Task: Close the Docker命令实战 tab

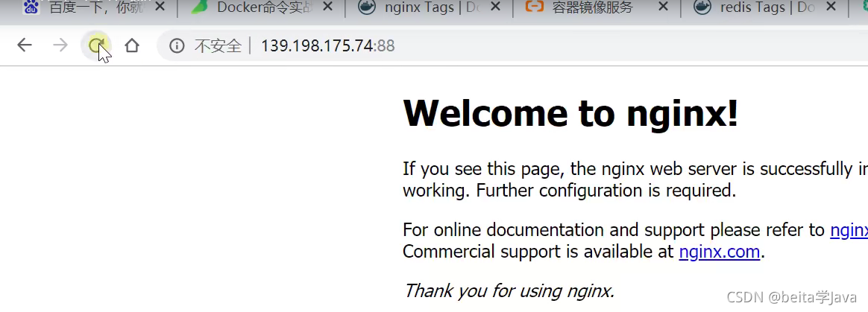Action: (327, 7)
